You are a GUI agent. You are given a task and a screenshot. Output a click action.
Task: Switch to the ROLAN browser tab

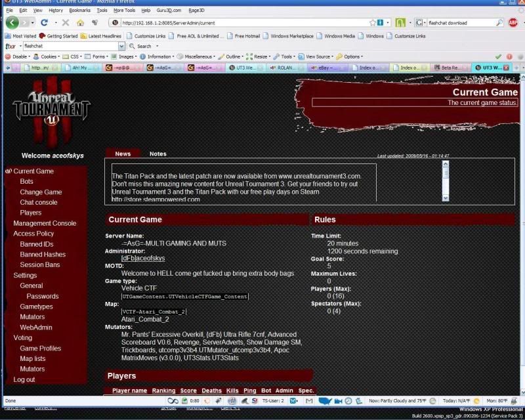[285, 68]
